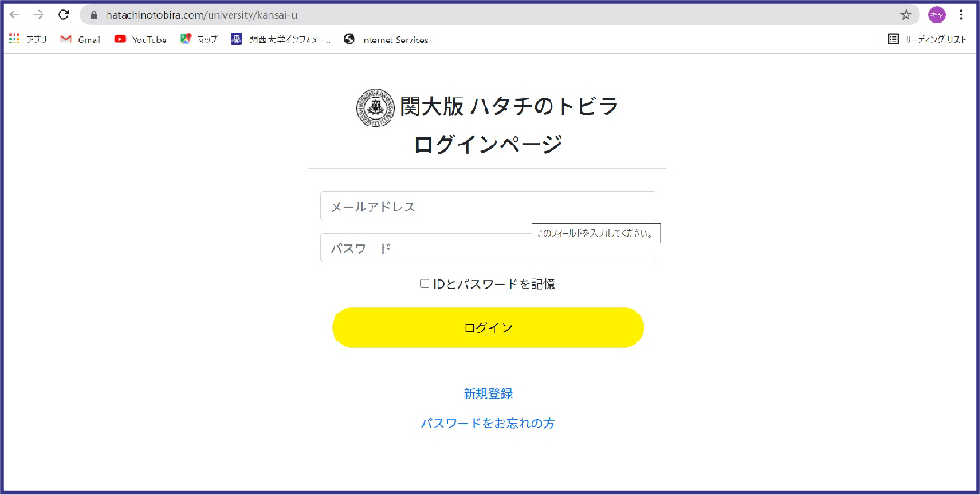Open the YouTube bookmark
Screen dimensions: 980x495
pos(141,40)
